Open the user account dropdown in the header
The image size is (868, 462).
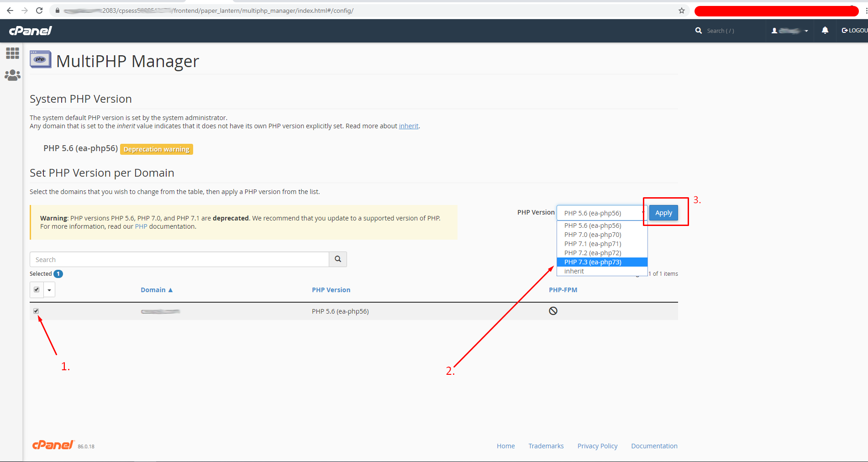tap(790, 31)
